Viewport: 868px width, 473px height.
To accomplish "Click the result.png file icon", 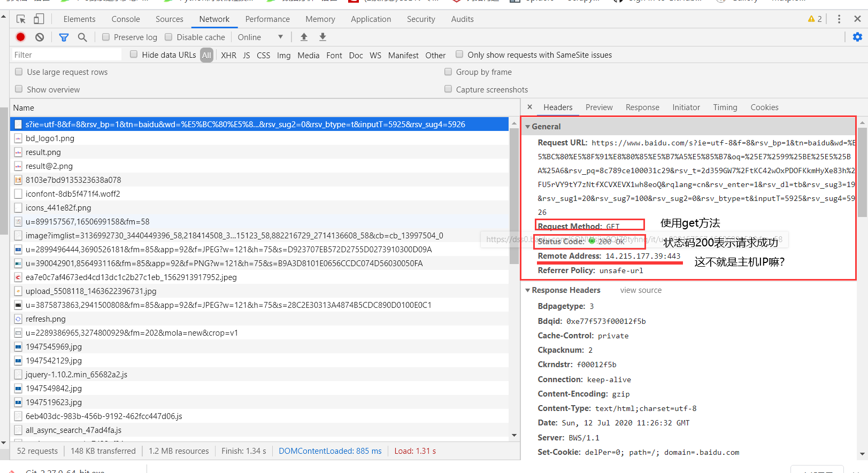I will 18,152.
